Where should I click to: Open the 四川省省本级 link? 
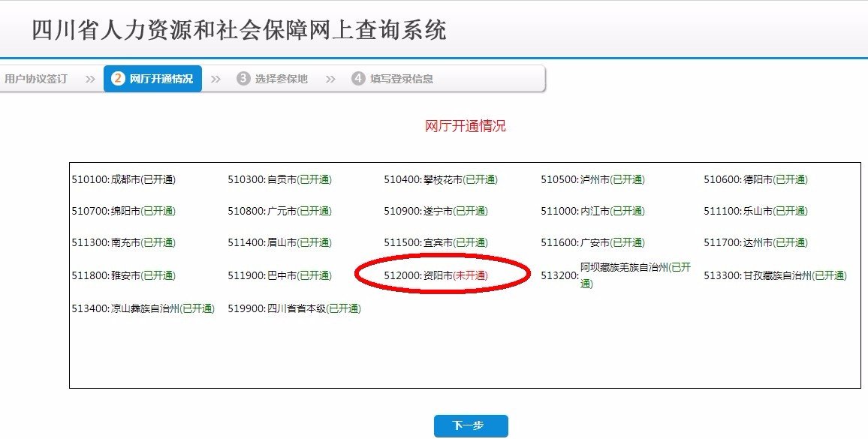tap(297, 308)
